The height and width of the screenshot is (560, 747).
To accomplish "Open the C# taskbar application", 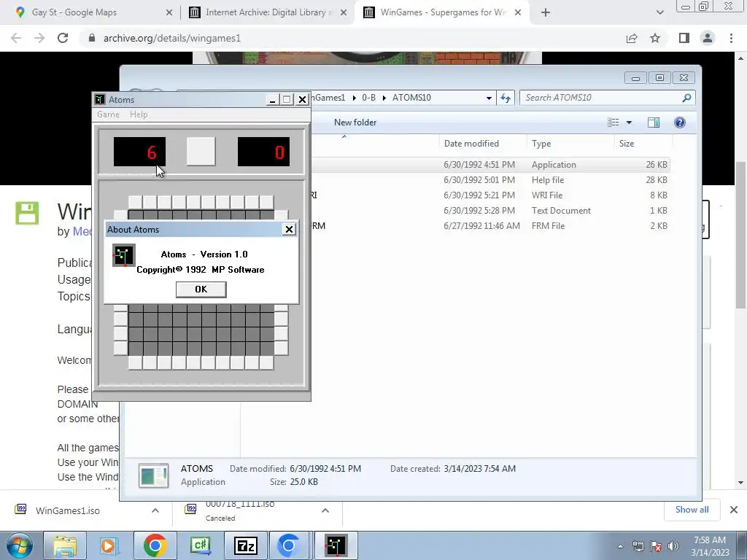I will [x=200, y=545].
